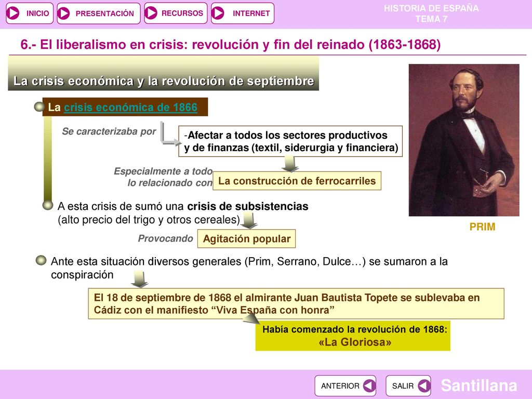Click the back arrow icon on ANTERIOR
Image resolution: width=532 pixels, height=399 pixels.
[x=369, y=386]
